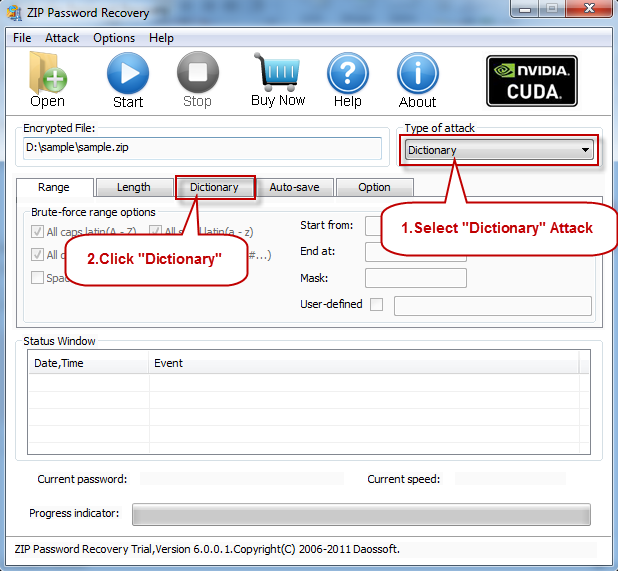This screenshot has height=571, width=618.
Task: Switch to the Auto-save tab
Action: pos(294,187)
